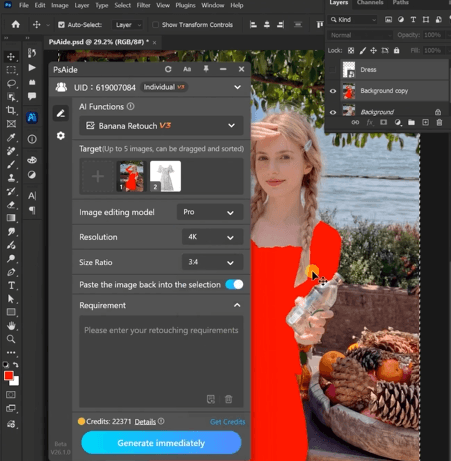The width and height of the screenshot is (451, 461).
Task: Click the Get Credits link
Action: coord(227,422)
